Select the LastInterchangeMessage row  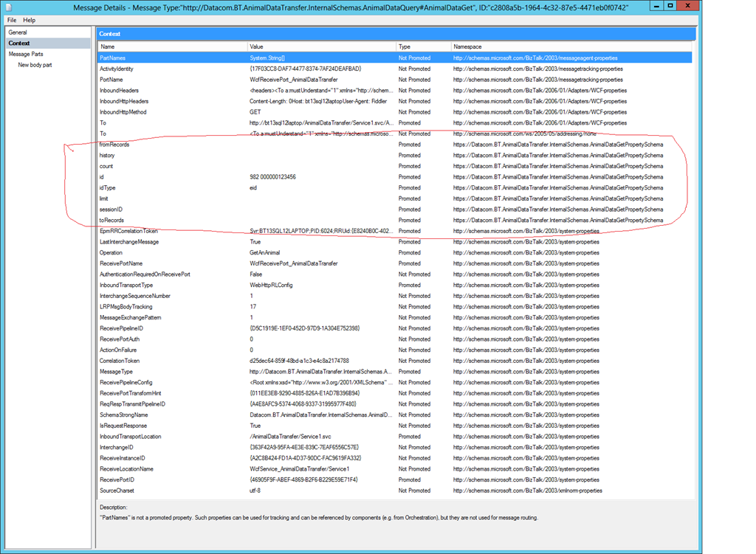tap(395, 242)
